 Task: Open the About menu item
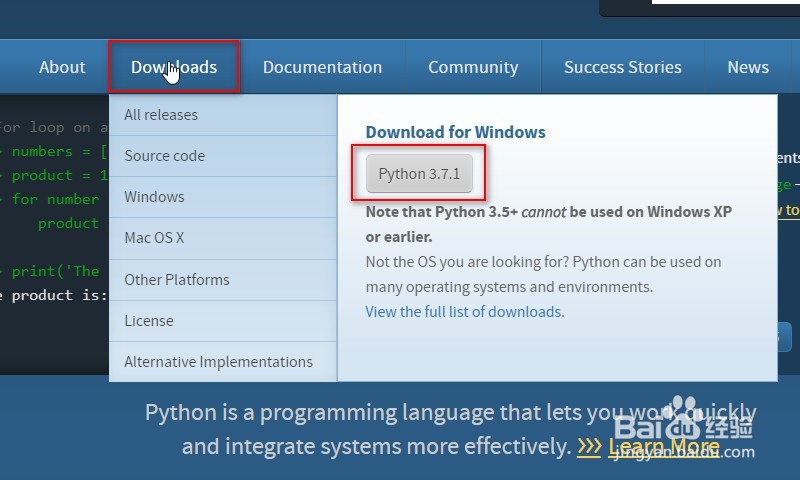click(62, 67)
